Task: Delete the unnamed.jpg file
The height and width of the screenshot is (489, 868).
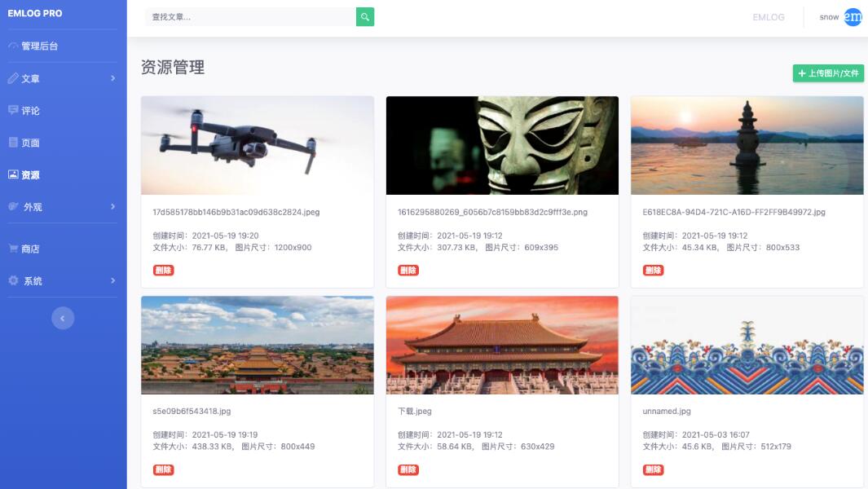Action: coord(653,469)
